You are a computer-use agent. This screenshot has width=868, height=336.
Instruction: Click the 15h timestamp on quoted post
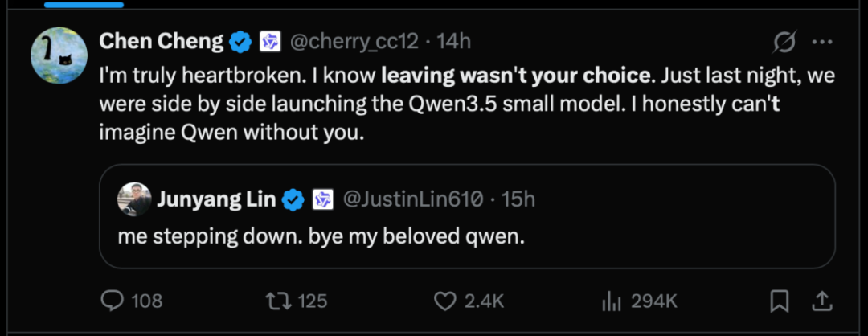pos(518,199)
